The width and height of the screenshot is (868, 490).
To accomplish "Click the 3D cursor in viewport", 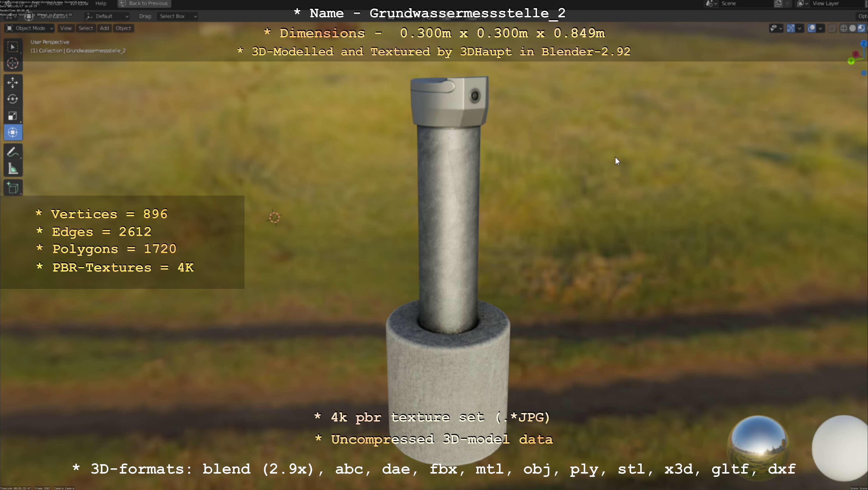I will 275,218.
